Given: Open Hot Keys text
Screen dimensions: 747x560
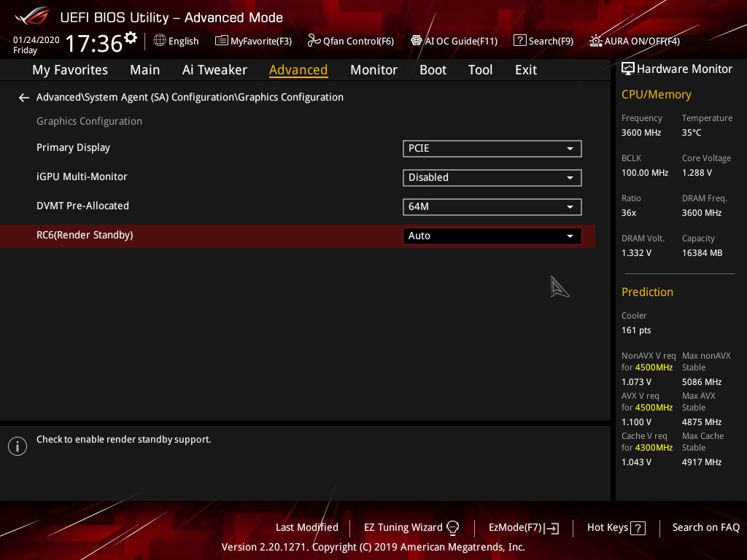Looking at the screenshot, I should click(608, 527).
